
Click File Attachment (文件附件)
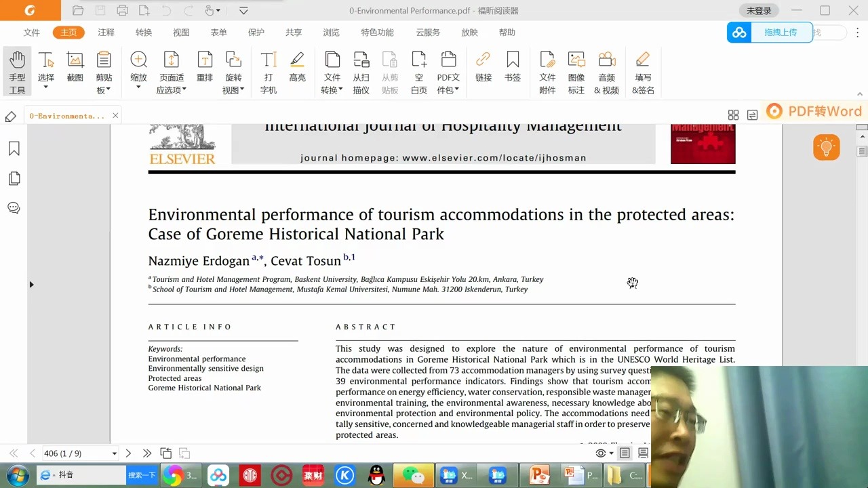pos(547,72)
